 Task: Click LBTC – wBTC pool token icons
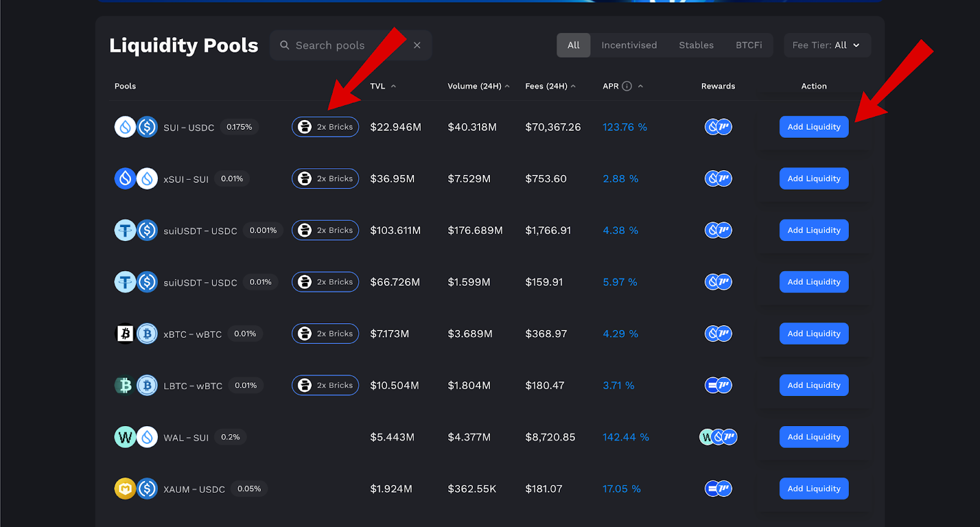coord(136,386)
